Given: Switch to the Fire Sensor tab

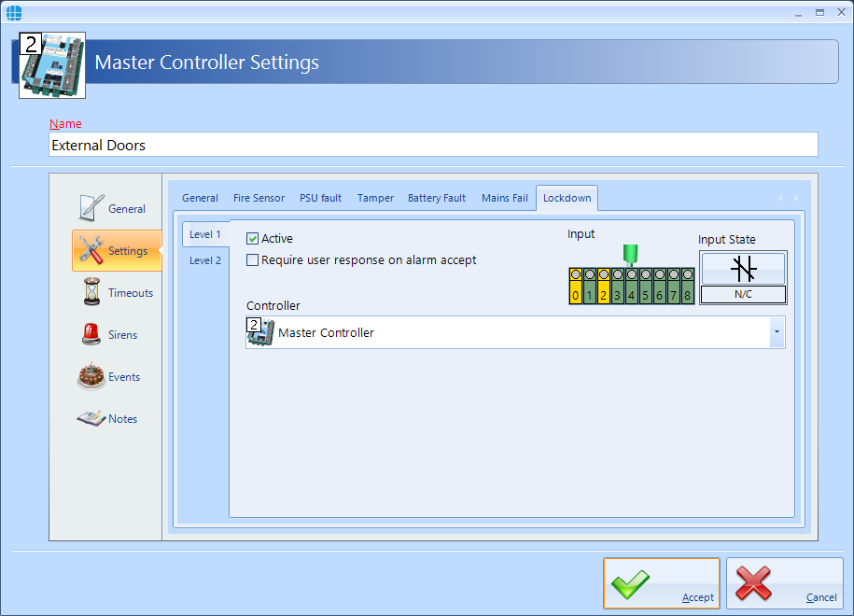Looking at the screenshot, I should [259, 198].
